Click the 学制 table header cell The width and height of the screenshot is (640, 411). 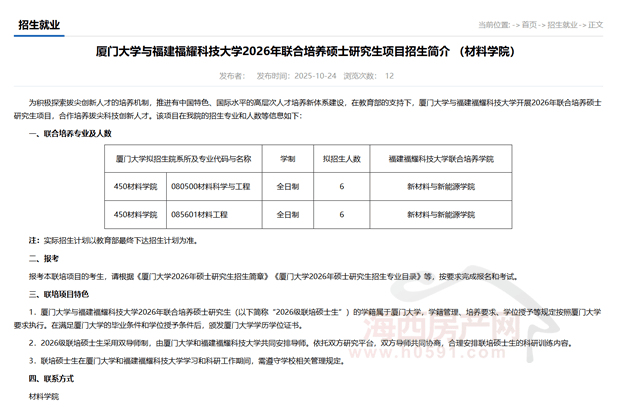coord(287,159)
